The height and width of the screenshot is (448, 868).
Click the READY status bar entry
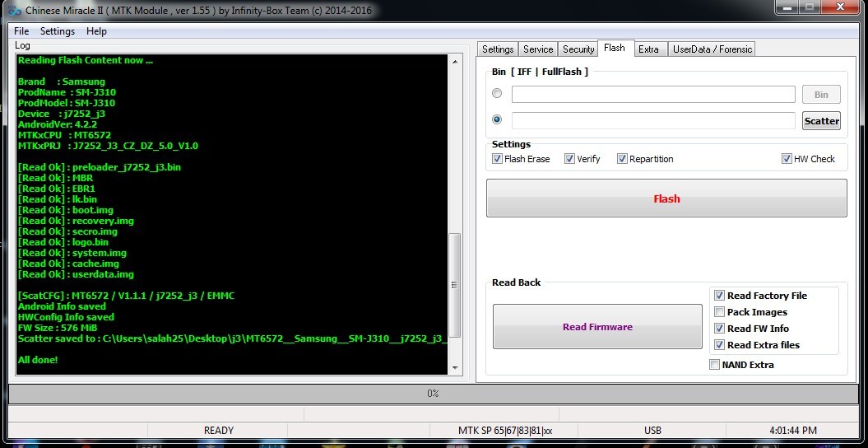[219, 430]
